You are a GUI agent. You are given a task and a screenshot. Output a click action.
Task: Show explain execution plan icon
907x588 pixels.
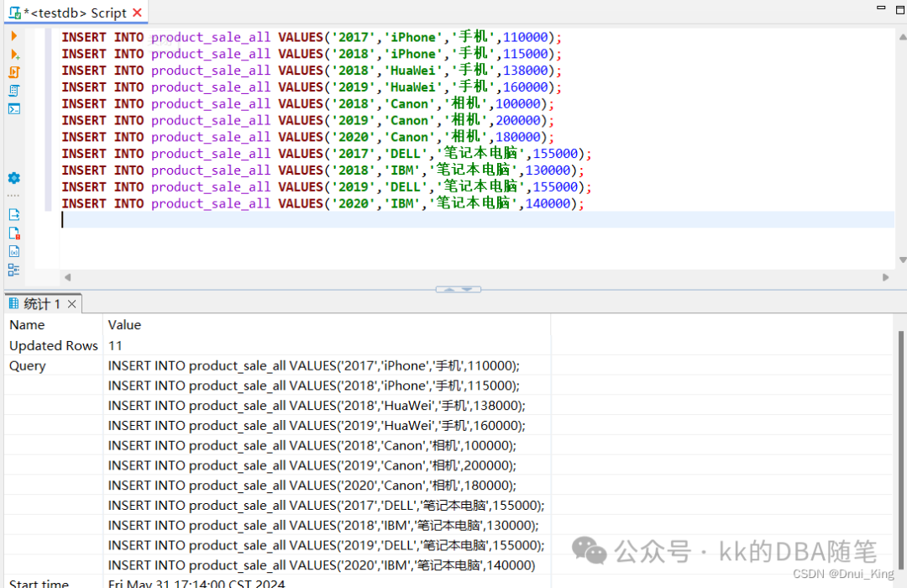14,90
